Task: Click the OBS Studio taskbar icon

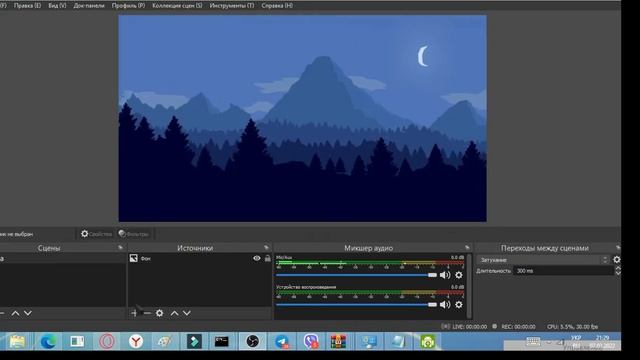Action: point(252,341)
